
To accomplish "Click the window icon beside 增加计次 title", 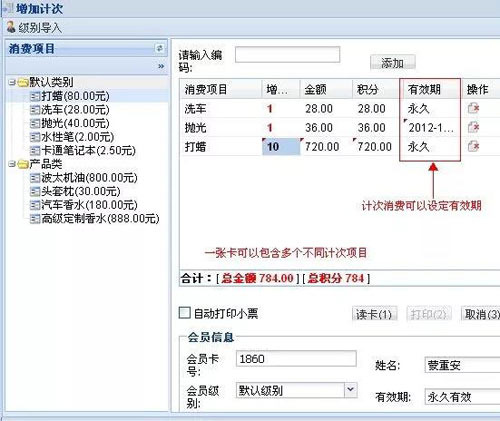I will pos(8,8).
